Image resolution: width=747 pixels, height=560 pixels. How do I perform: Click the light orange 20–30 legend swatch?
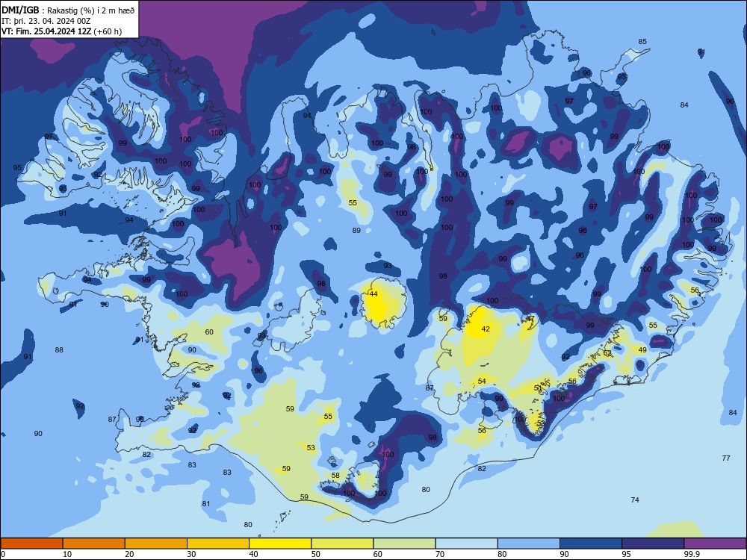tap(156, 544)
